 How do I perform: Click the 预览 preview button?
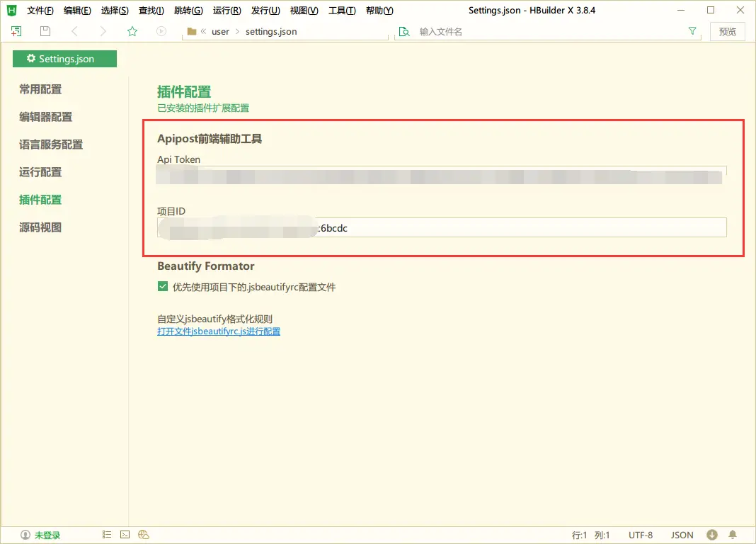(x=728, y=31)
